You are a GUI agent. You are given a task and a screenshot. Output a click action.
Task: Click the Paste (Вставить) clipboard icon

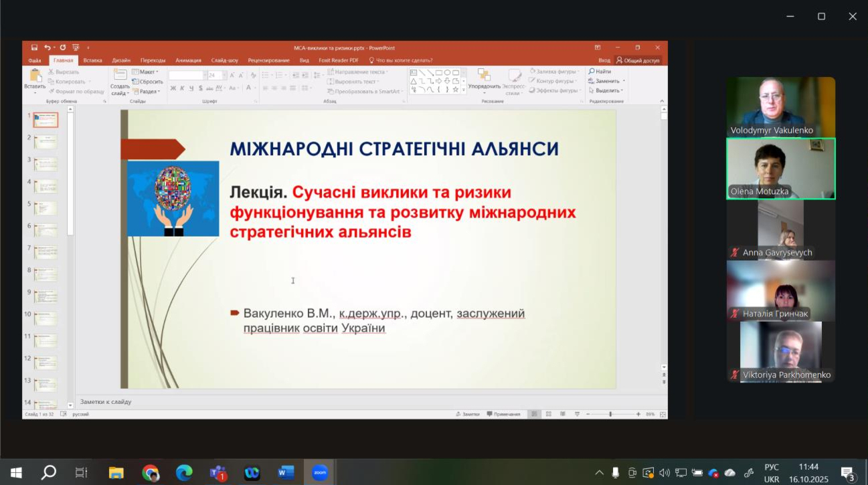(x=35, y=76)
